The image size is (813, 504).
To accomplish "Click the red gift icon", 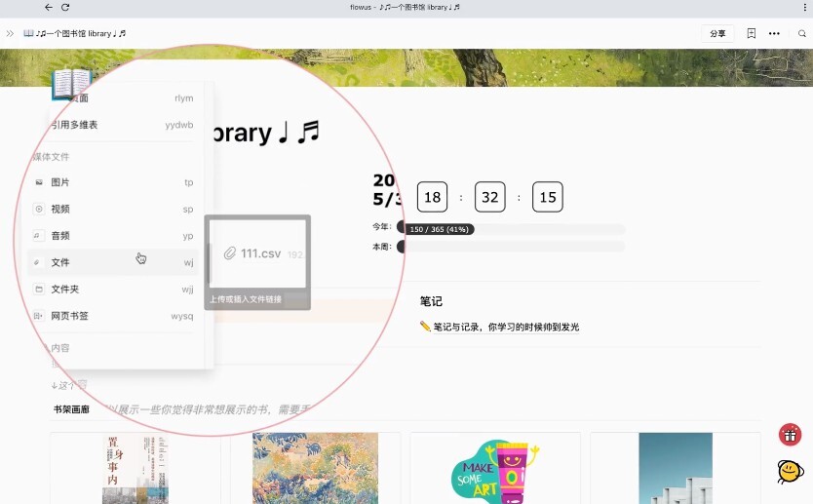I will [790, 435].
